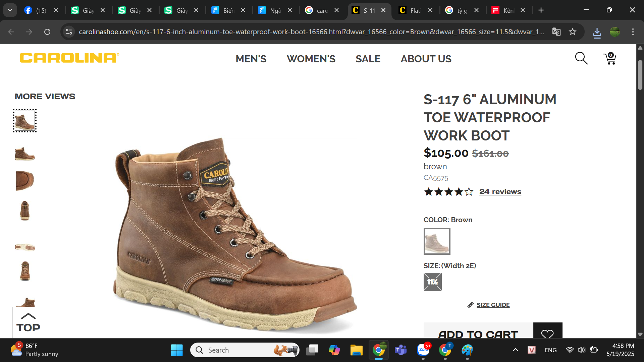644x362 pixels.
Task: Open Chrome downloads icon
Action: point(597,33)
